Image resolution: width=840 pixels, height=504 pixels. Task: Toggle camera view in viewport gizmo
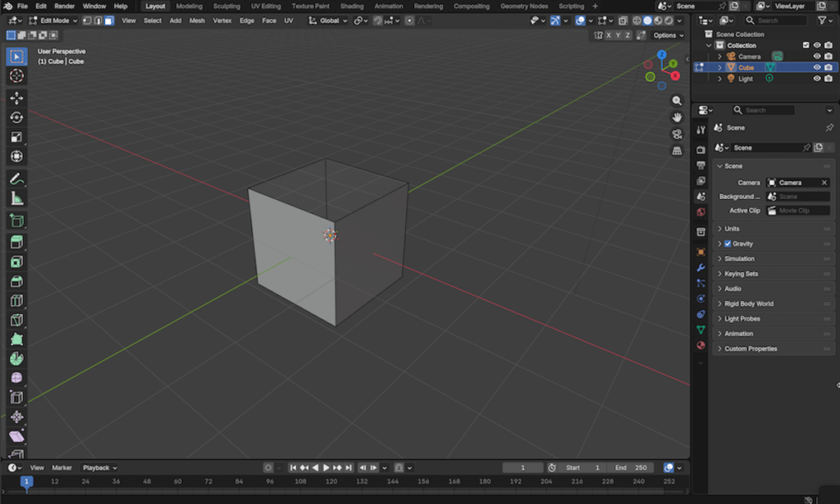[x=677, y=134]
